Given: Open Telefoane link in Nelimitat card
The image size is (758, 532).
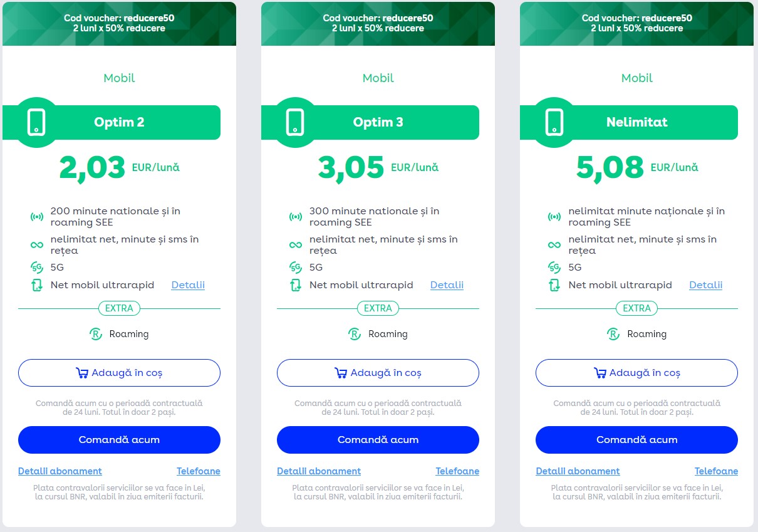Looking at the screenshot, I should point(716,471).
